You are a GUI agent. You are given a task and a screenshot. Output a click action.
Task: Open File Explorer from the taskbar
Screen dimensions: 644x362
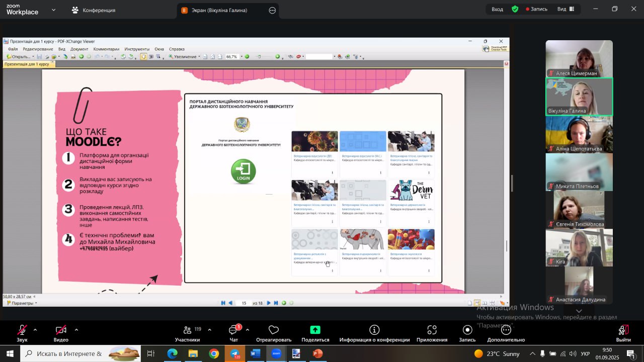point(193,353)
